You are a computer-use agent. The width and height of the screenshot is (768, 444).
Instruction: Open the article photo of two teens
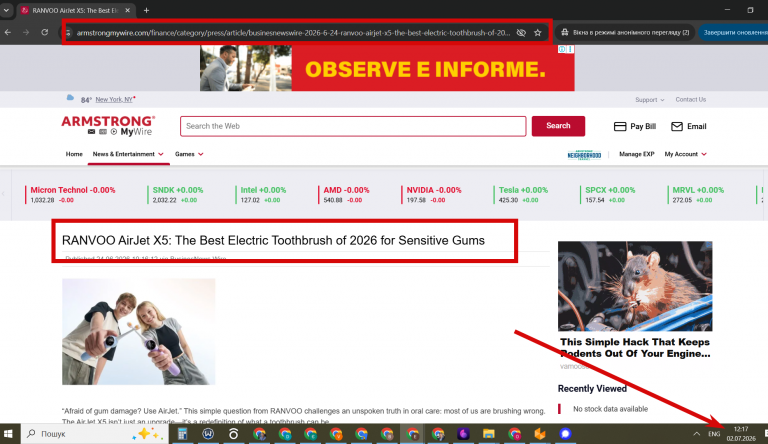point(139,332)
